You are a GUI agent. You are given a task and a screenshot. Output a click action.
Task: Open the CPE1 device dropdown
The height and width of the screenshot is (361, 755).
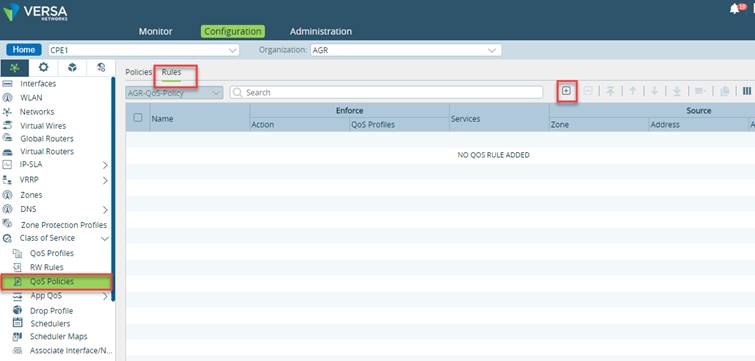[143, 50]
